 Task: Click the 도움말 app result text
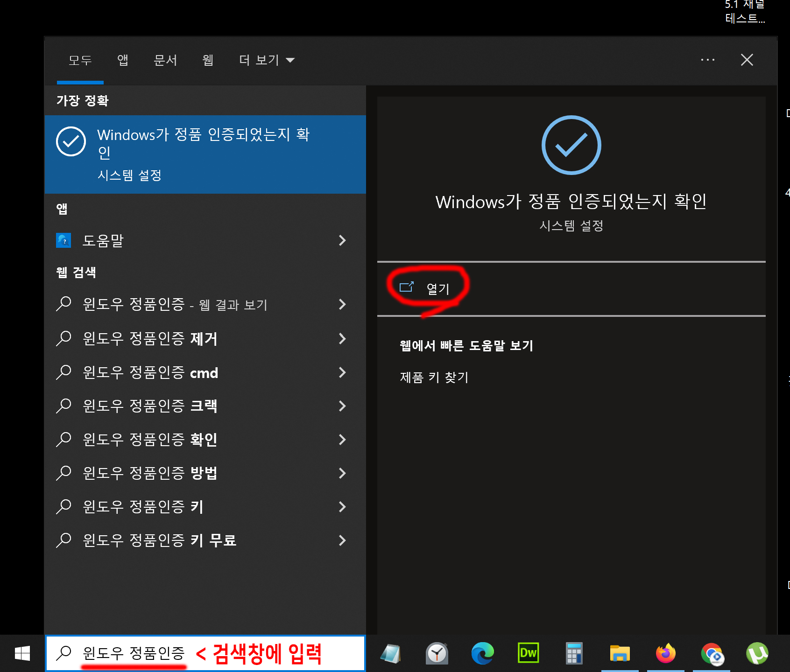(103, 240)
